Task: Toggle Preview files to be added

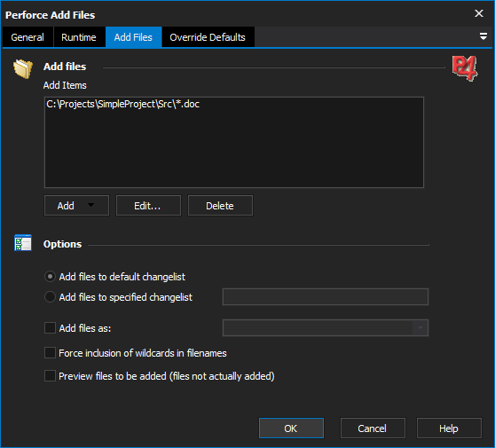Action: click(50, 376)
